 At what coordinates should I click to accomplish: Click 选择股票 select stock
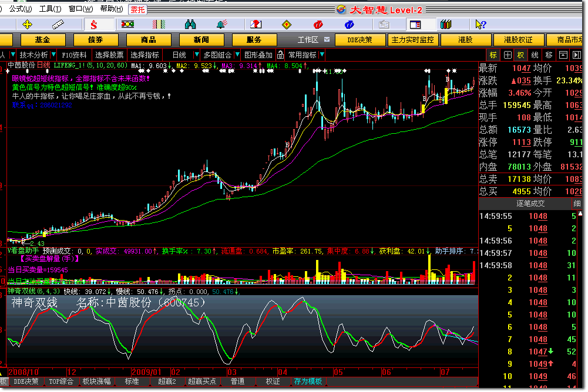(109, 55)
